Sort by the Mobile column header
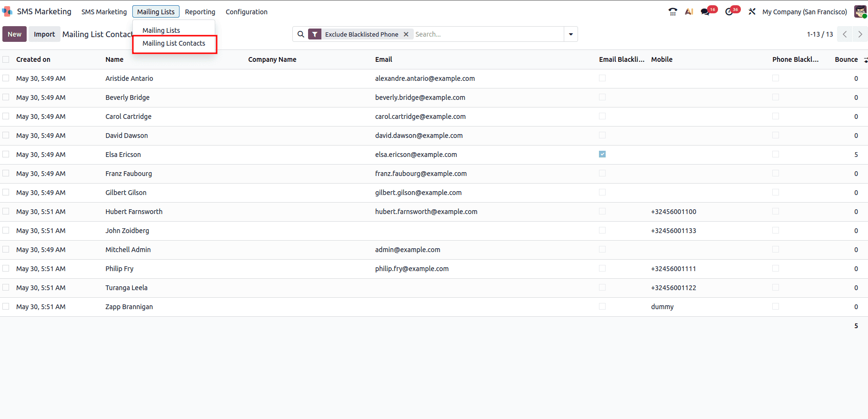868x419 pixels. (662, 59)
